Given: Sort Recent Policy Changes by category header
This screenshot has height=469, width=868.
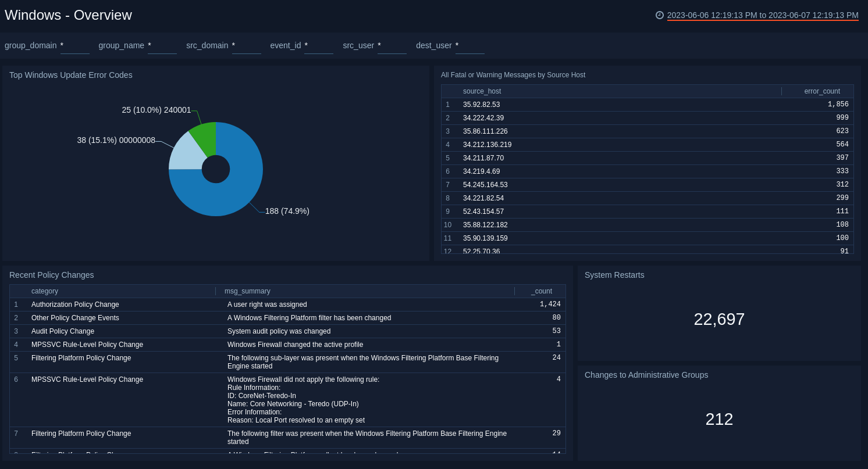Looking at the screenshot, I should coord(45,291).
